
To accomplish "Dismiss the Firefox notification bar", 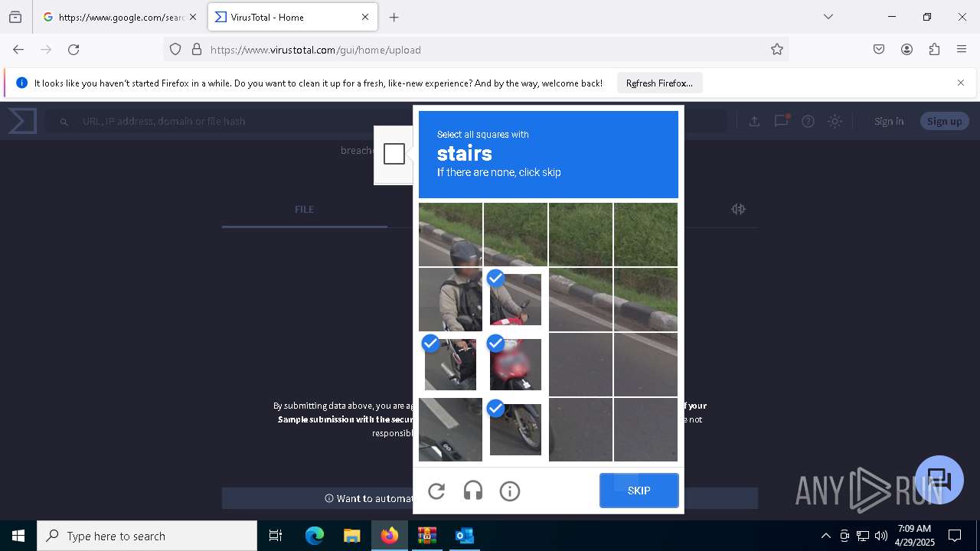I will 961,83.
